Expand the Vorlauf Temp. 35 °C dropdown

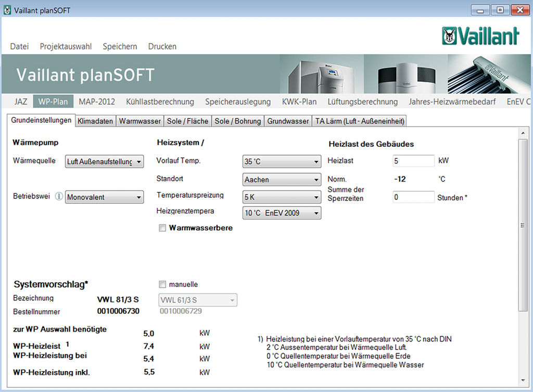click(x=282, y=161)
